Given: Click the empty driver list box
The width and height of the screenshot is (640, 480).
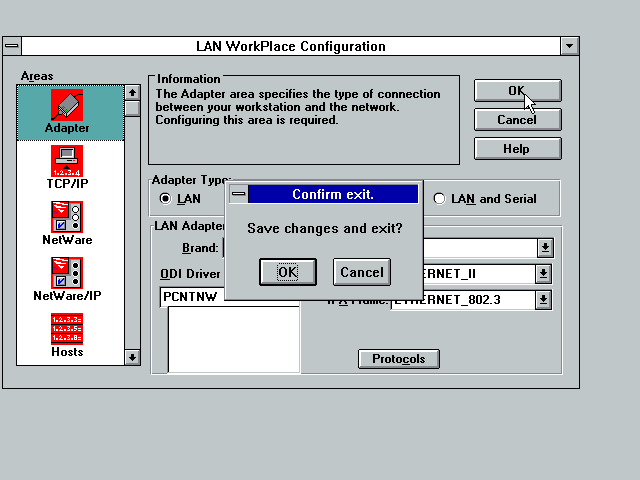Looking at the screenshot, I should (234, 340).
